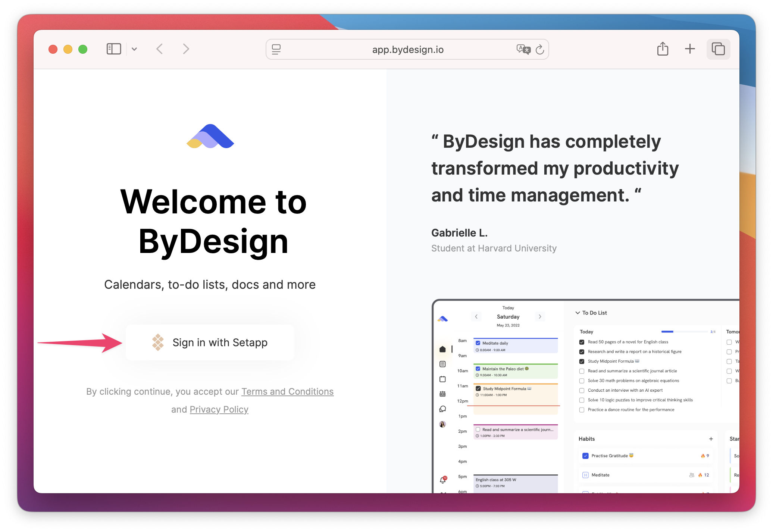Image resolution: width=773 pixels, height=532 pixels.
Task: Click the translate icon in address bar
Action: [x=523, y=49]
